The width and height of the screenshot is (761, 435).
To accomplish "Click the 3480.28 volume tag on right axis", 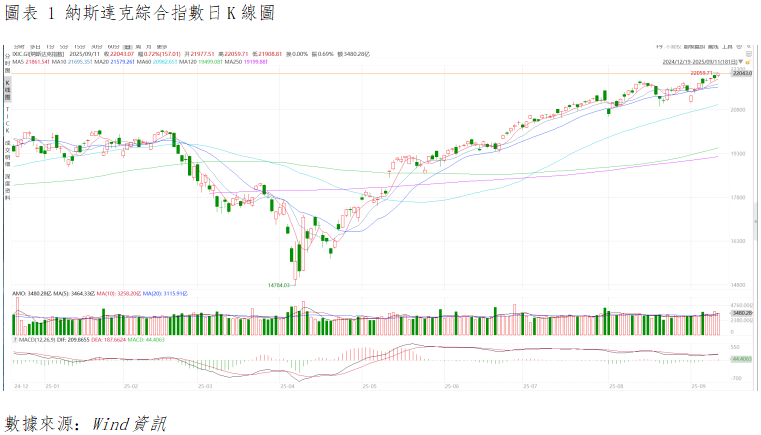I will pyautogui.click(x=742, y=313).
